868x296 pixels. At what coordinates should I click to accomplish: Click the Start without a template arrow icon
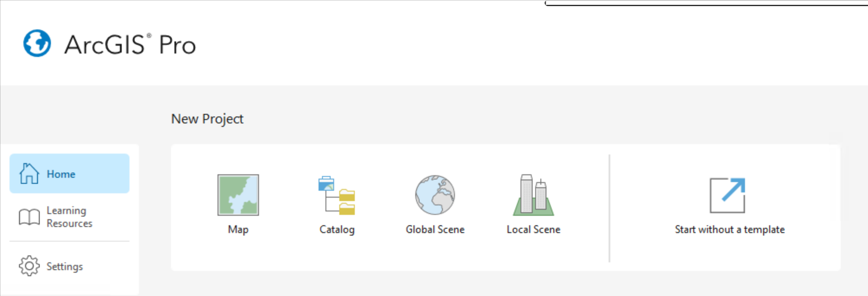[728, 195]
